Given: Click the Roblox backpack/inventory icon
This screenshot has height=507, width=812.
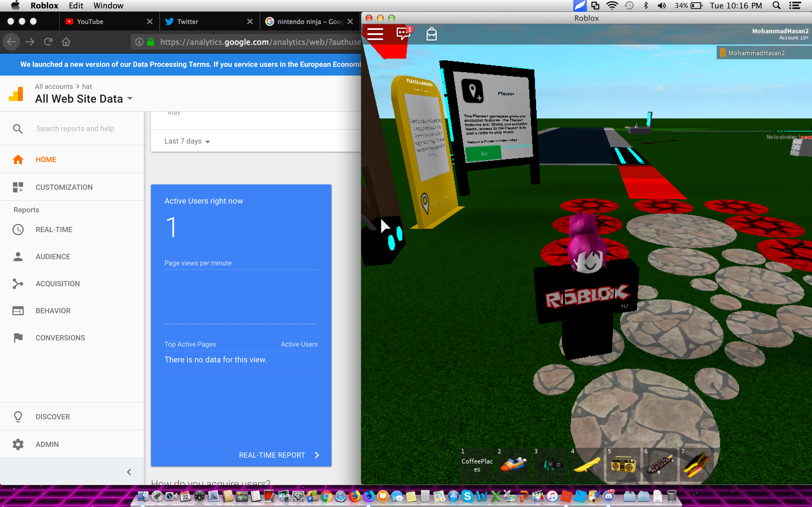Looking at the screenshot, I should [431, 34].
